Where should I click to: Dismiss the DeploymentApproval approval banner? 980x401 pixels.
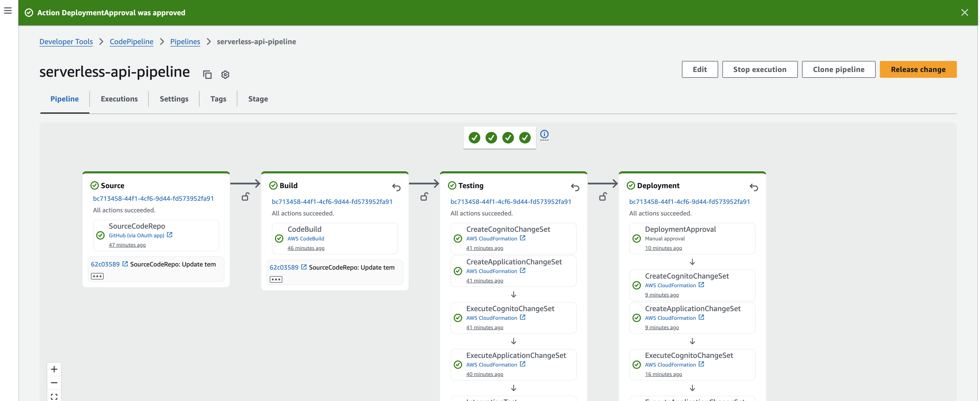(964, 13)
